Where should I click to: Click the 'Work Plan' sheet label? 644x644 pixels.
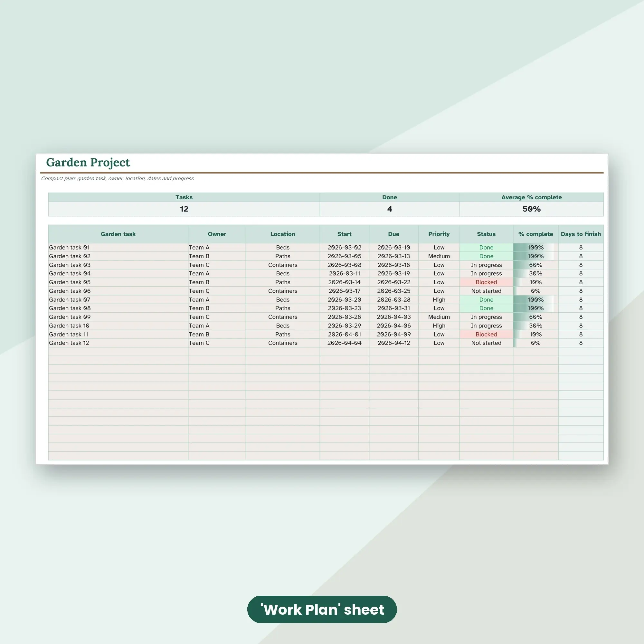coord(322,609)
